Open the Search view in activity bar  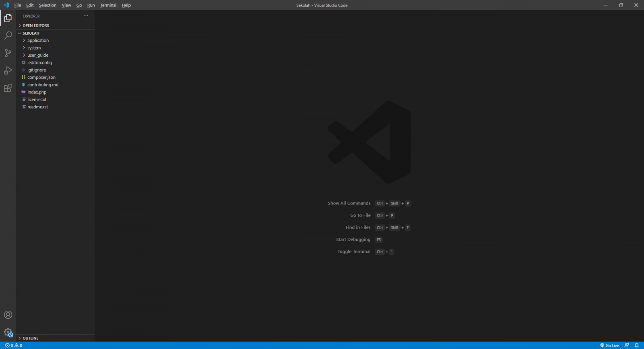click(x=8, y=36)
